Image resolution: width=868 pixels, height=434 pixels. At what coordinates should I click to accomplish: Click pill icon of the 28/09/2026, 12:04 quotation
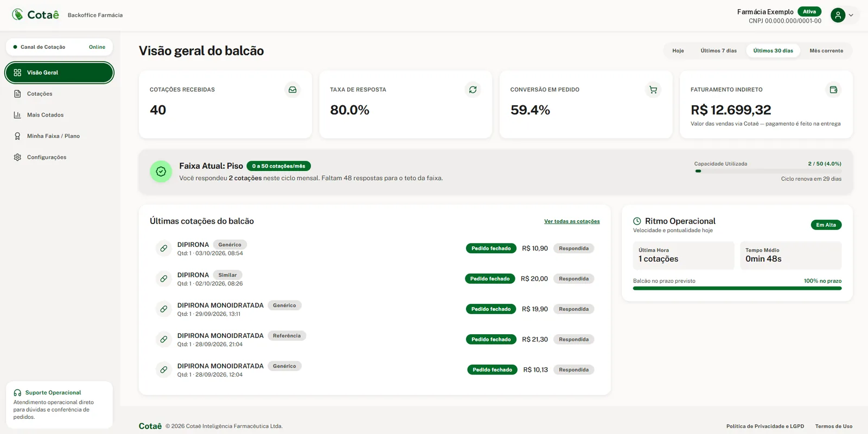click(163, 370)
